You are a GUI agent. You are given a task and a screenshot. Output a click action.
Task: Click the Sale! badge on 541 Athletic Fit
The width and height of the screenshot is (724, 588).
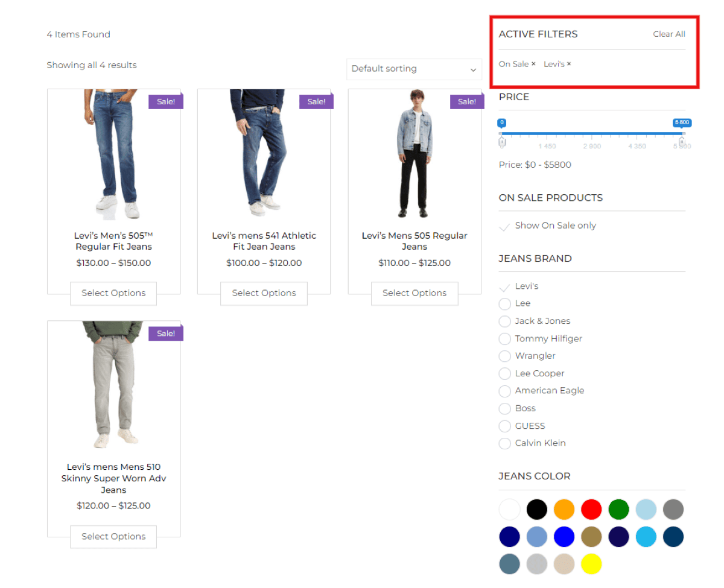(x=317, y=102)
